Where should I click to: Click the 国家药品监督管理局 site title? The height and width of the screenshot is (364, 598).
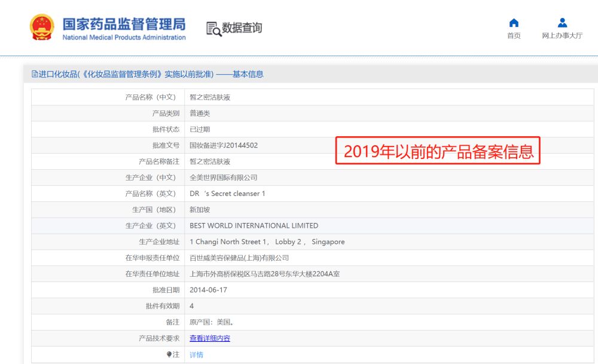[x=124, y=24]
